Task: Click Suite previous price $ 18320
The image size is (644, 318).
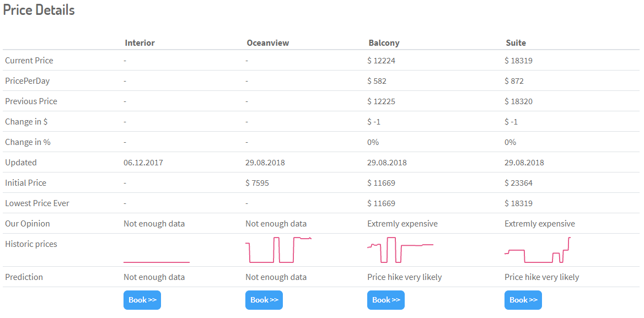Action: pyautogui.click(x=519, y=101)
